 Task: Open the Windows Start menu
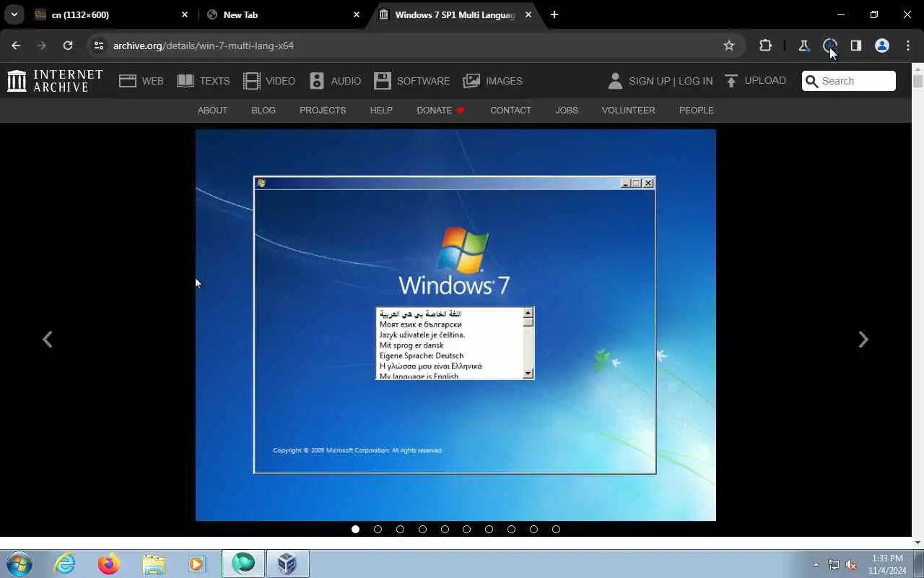click(19, 564)
